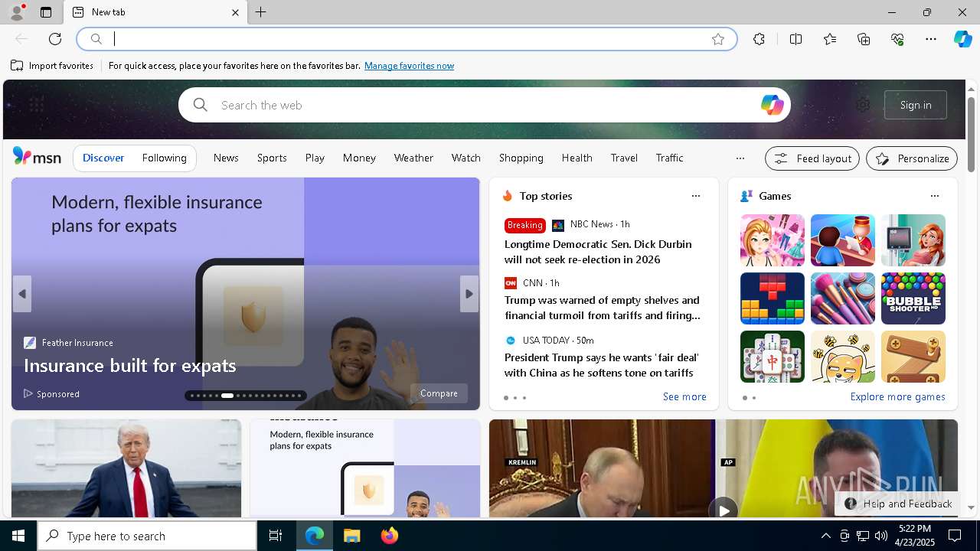The width and height of the screenshot is (980, 551).
Task: Open the Travel tab
Action: point(624,158)
